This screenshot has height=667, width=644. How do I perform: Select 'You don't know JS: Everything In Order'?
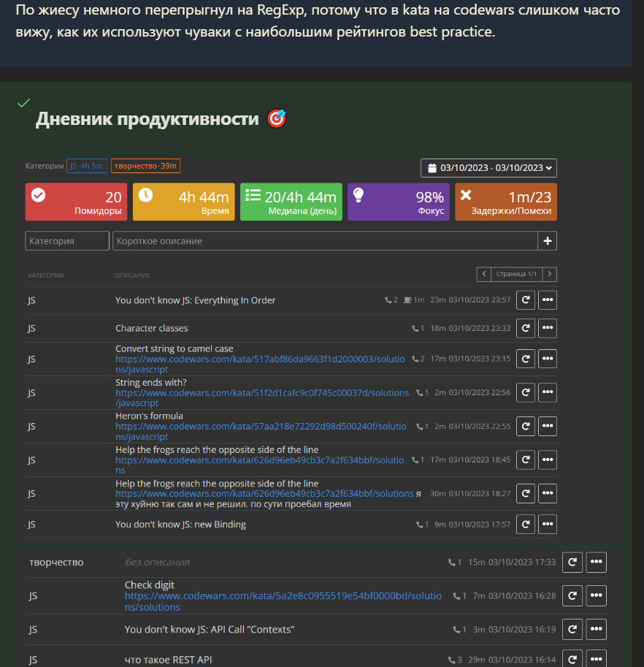click(x=196, y=300)
